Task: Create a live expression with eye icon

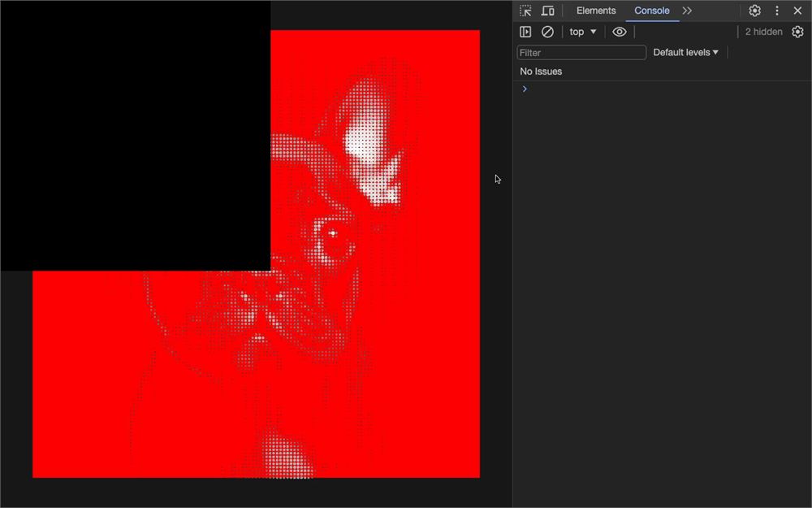Action: (x=620, y=33)
